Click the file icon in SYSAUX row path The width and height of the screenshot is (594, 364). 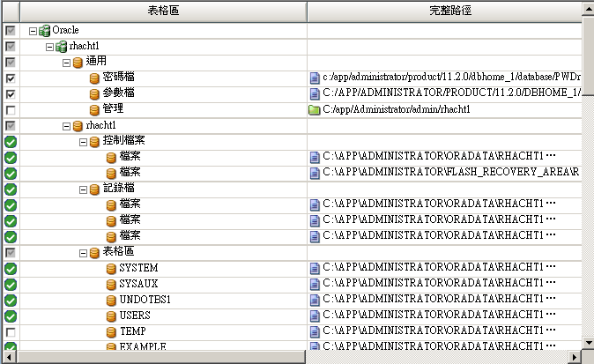coord(315,285)
